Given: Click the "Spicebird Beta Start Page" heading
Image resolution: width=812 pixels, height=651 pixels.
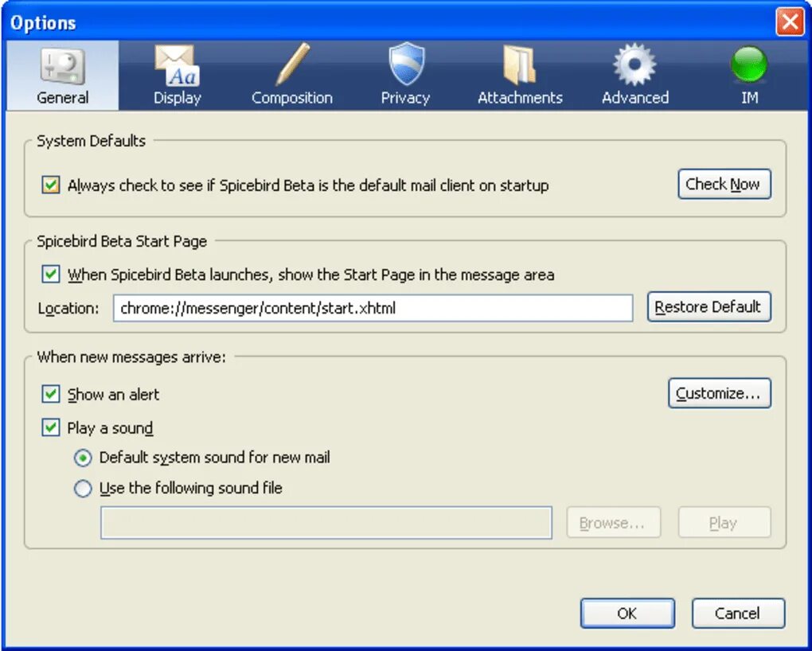Looking at the screenshot, I should point(122,241).
